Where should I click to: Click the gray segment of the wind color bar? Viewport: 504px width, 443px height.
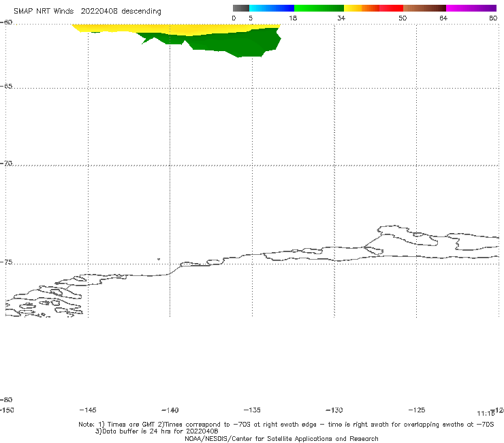click(240, 8)
